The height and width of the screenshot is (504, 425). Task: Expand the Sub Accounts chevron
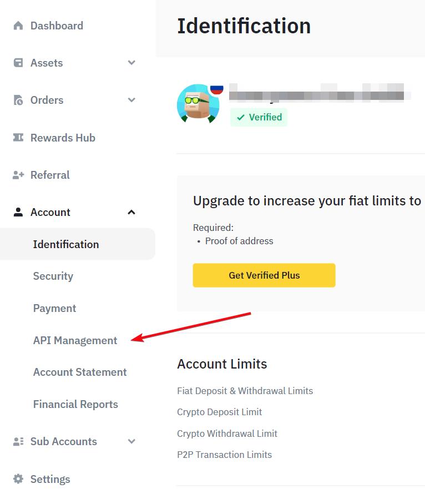tap(131, 442)
